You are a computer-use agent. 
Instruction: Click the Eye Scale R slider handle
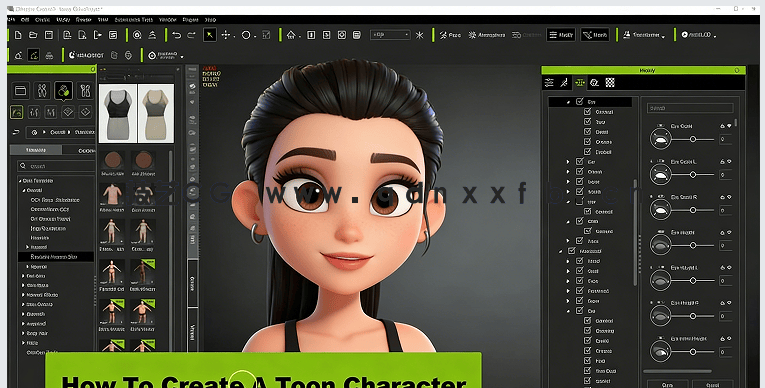[x=693, y=210]
